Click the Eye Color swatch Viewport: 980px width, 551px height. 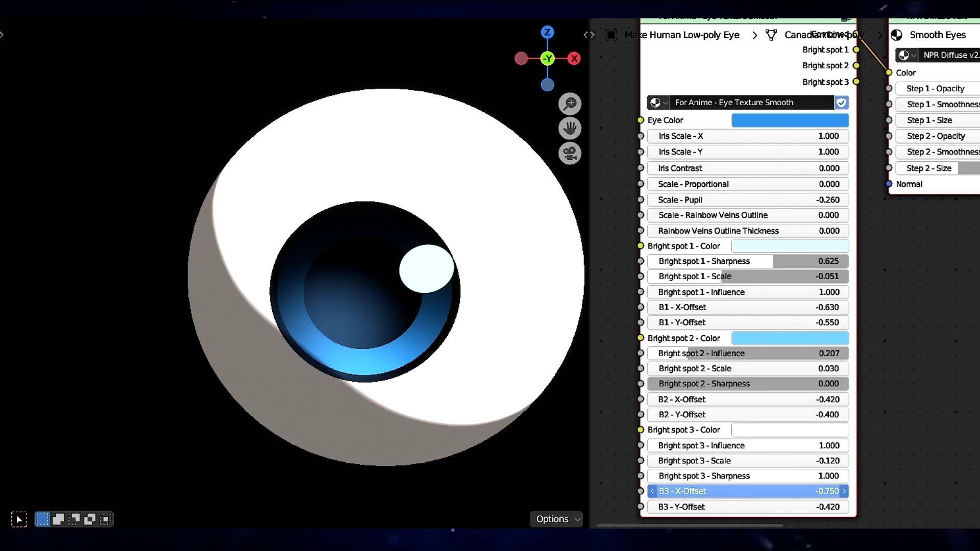click(x=790, y=120)
